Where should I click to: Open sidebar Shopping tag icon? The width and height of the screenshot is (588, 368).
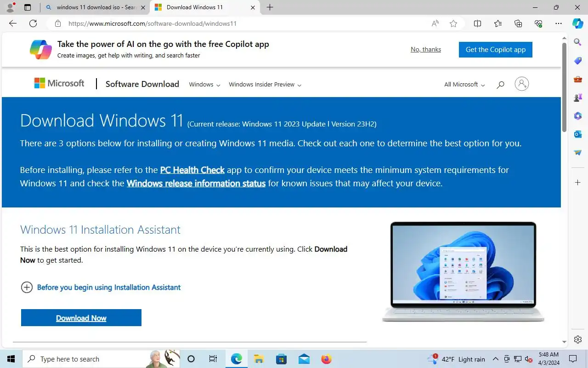(x=578, y=61)
